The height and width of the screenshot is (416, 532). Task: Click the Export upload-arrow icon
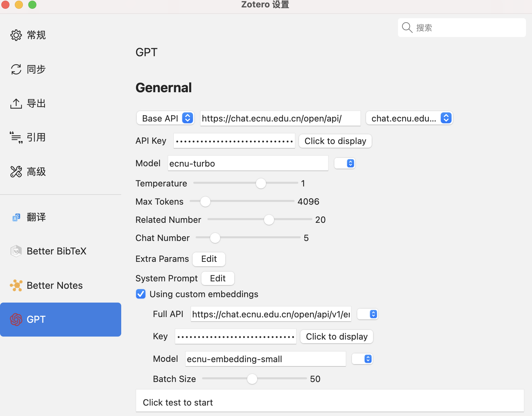[16, 103]
